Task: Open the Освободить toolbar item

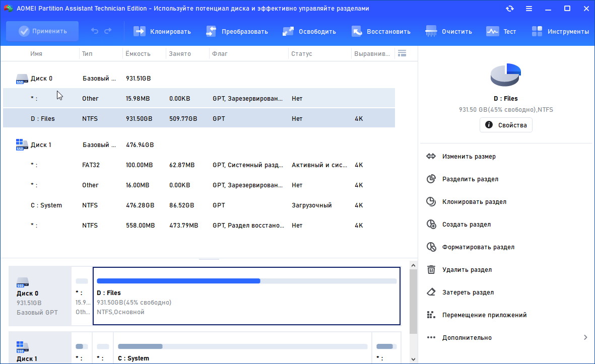Action: [x=309, y=32]
